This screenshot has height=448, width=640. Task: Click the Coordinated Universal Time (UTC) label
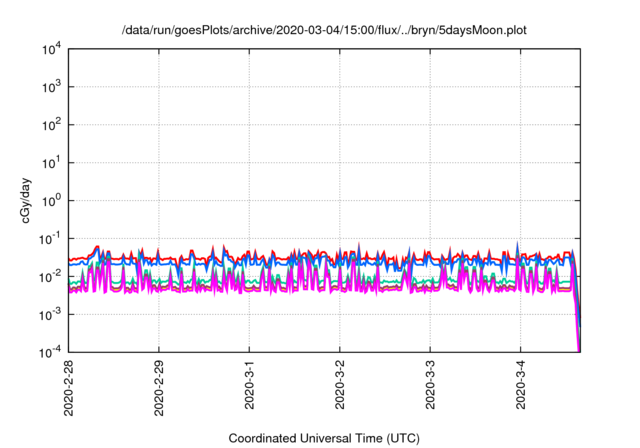[324, 438]
